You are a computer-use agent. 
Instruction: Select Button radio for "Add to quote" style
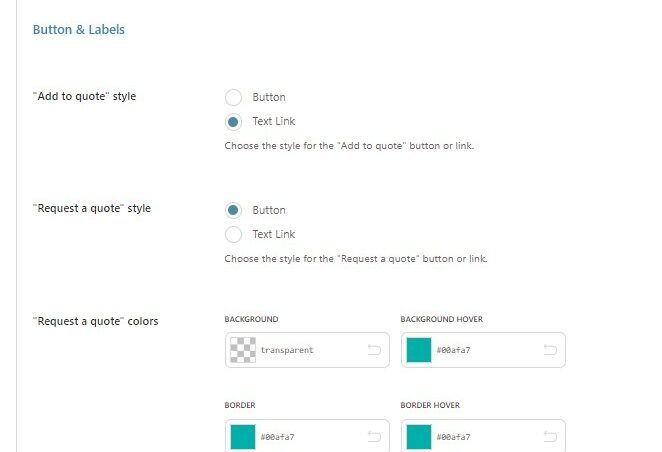[x=233, y=97]
